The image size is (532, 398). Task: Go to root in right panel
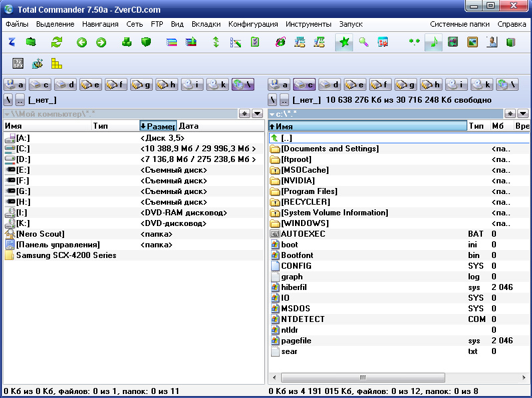click(x=272, y=100)
